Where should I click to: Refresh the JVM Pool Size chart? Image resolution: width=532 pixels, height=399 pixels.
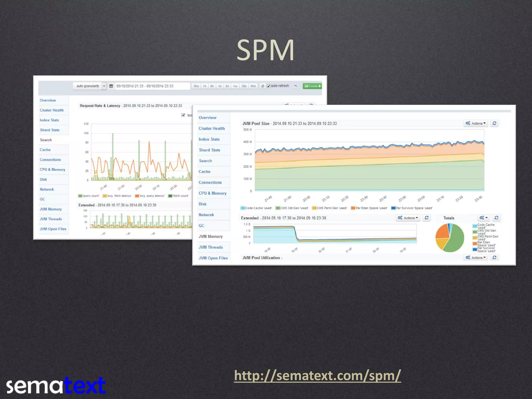pyautogui.click(x=494, y=123)
